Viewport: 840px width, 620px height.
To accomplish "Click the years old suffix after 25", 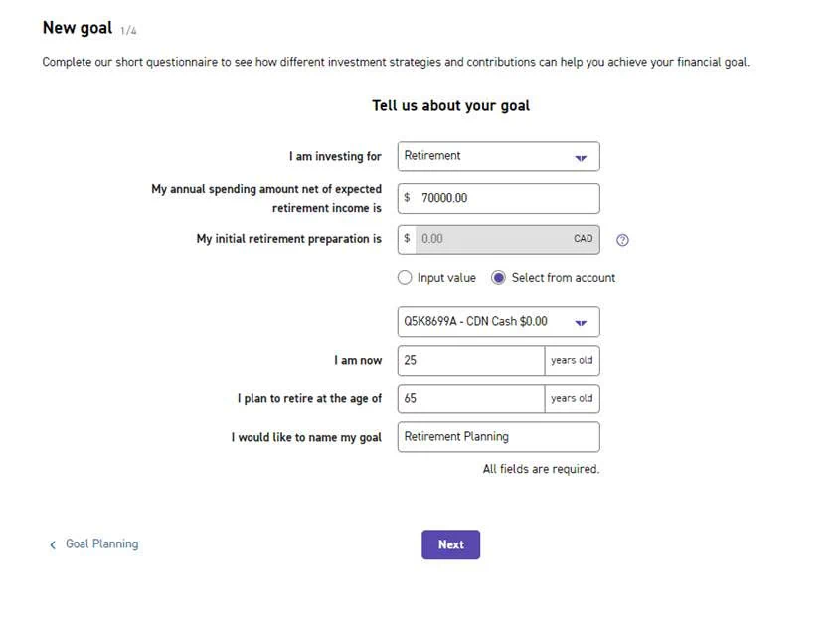I will [x=572, y=361].
